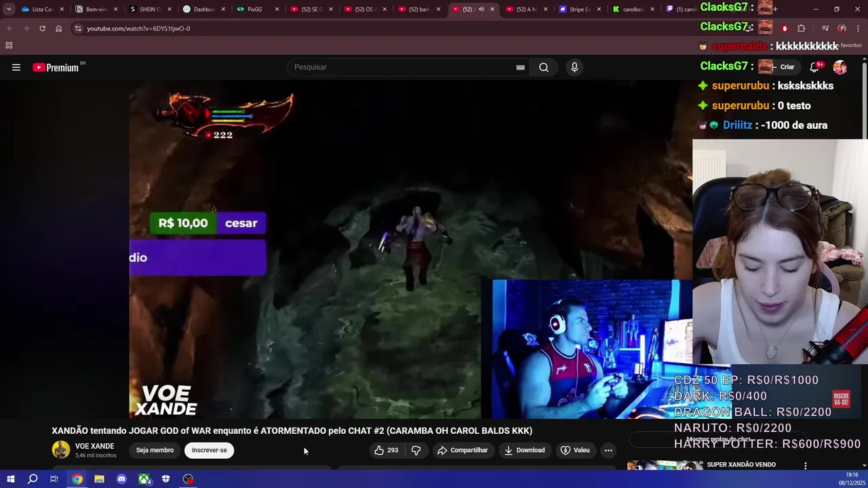Click the 5,46 mil inscritos text

click(x=96, y=455)
